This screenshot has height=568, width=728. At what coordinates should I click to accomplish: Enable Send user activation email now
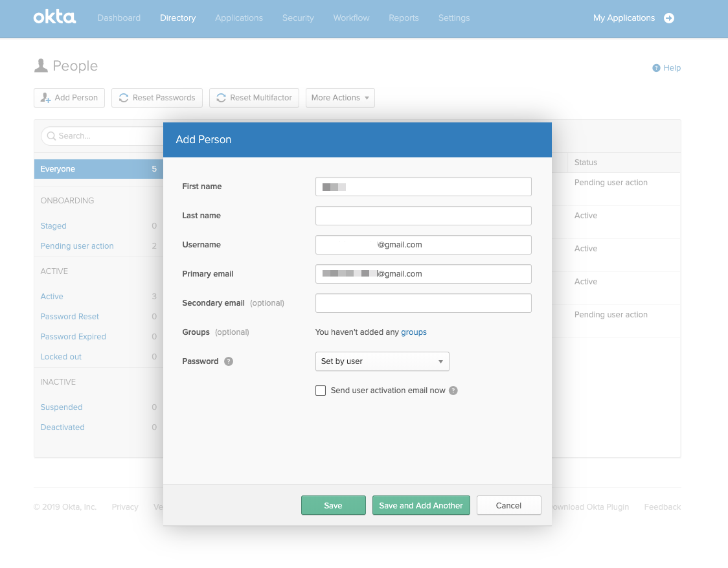point(321,391)
